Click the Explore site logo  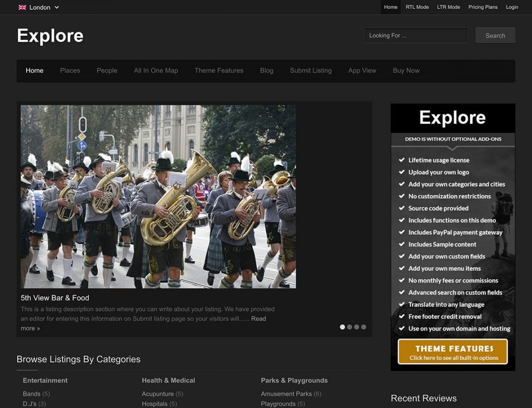[x=50, y=36]
